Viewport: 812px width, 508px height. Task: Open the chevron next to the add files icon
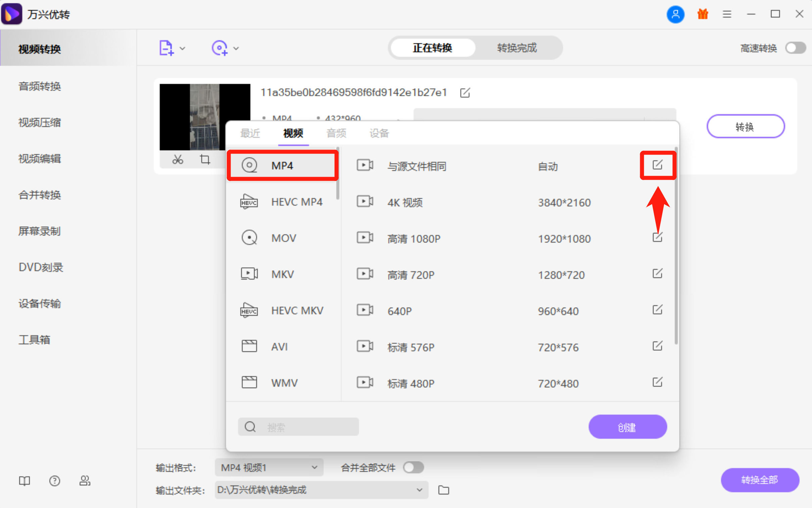182,48
